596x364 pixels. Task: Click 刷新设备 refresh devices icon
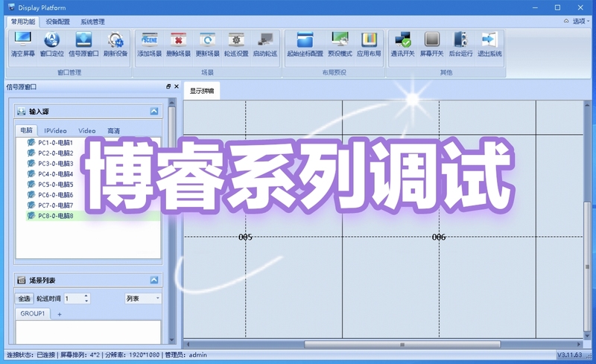pyautogui.click(x=115, y=45)
